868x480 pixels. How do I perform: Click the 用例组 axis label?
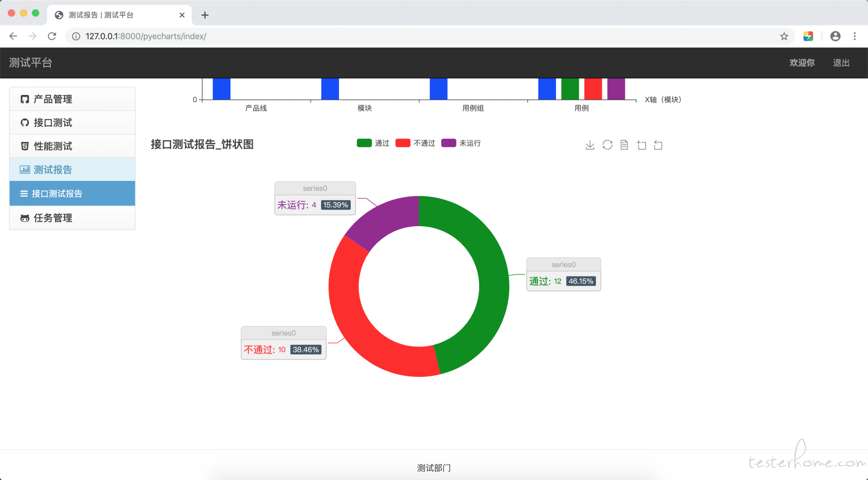pos(473,108)
